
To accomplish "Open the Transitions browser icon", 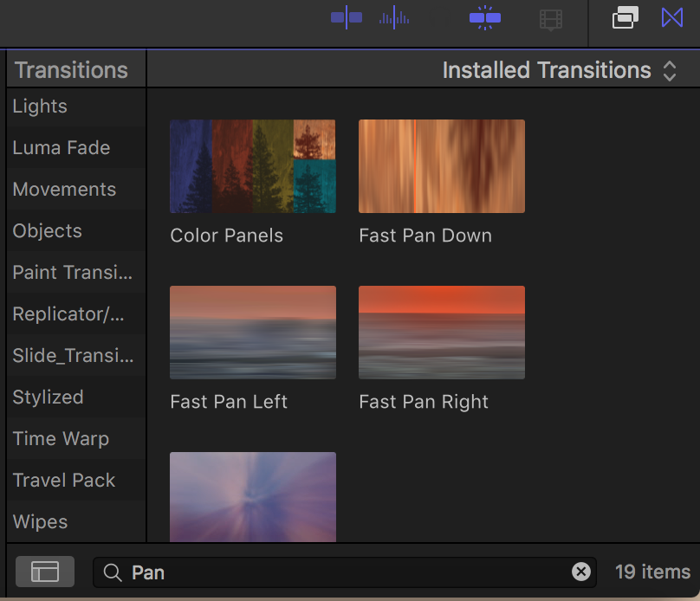I will (671, 17).
